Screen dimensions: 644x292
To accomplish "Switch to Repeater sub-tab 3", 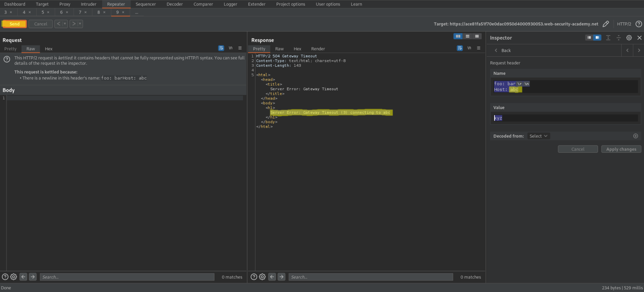I will pos(5,12).
